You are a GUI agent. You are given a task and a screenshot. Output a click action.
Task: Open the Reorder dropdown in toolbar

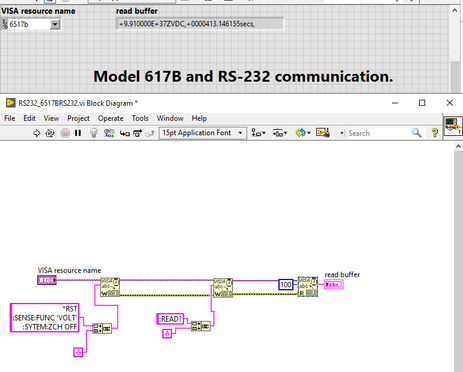coord(303,133)
